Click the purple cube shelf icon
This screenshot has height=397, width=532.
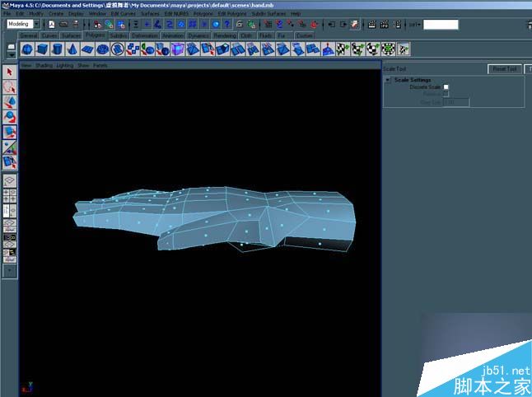point(177,49)
